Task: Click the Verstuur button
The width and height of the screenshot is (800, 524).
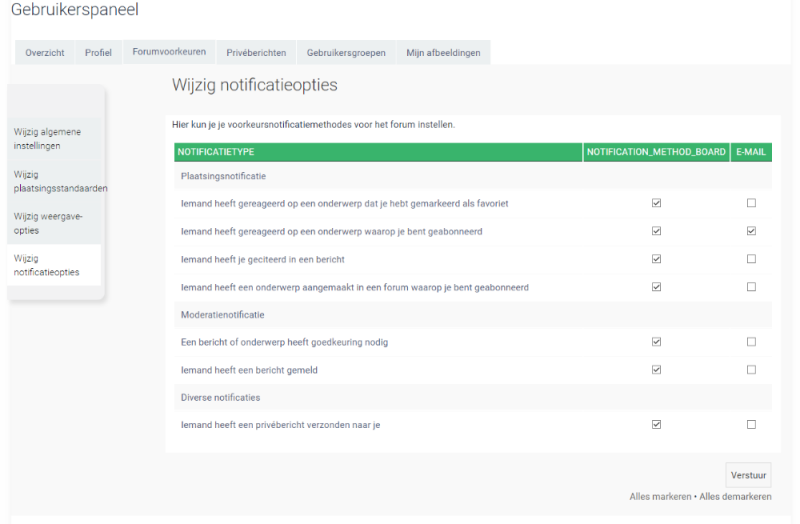Action: pyautogui.click(x=748, y=475)
